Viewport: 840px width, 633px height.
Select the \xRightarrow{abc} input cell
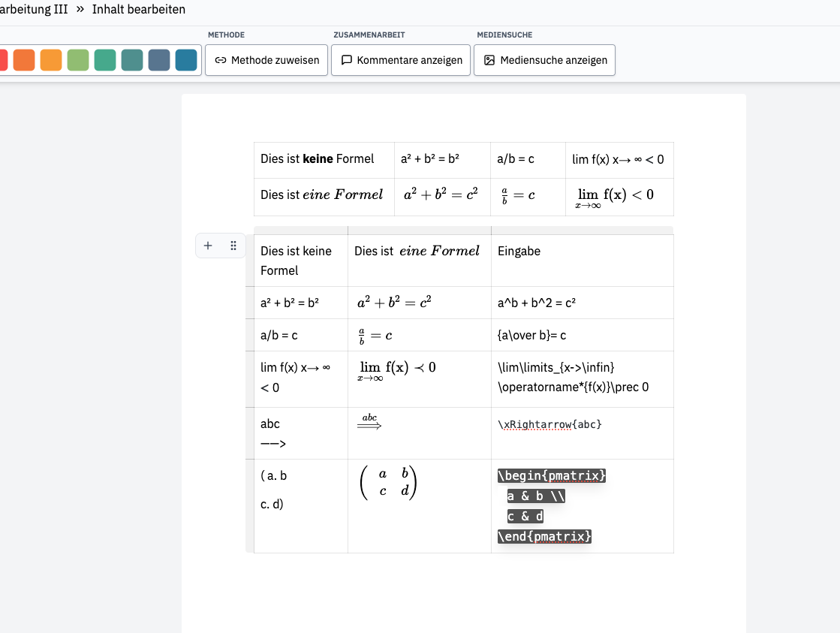coord(548,424)
